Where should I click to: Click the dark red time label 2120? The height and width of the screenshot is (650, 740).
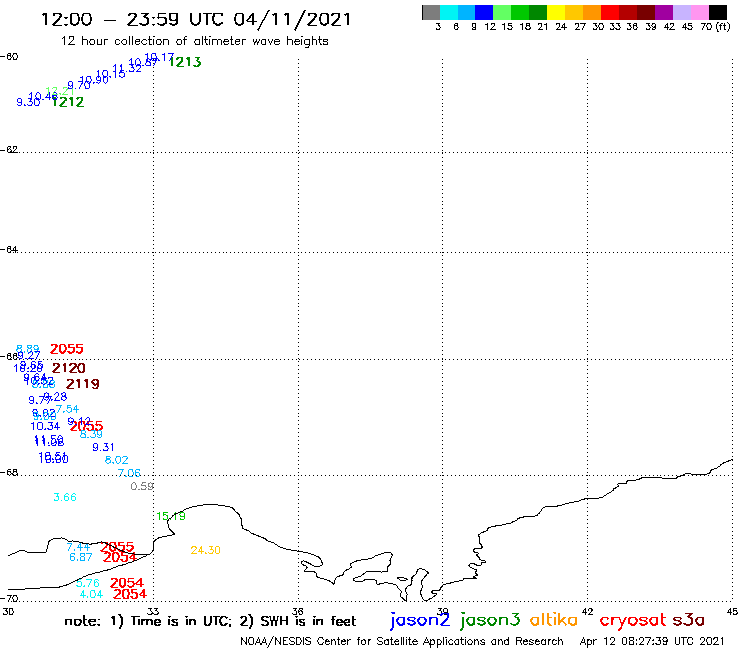[x=69, y=368]
